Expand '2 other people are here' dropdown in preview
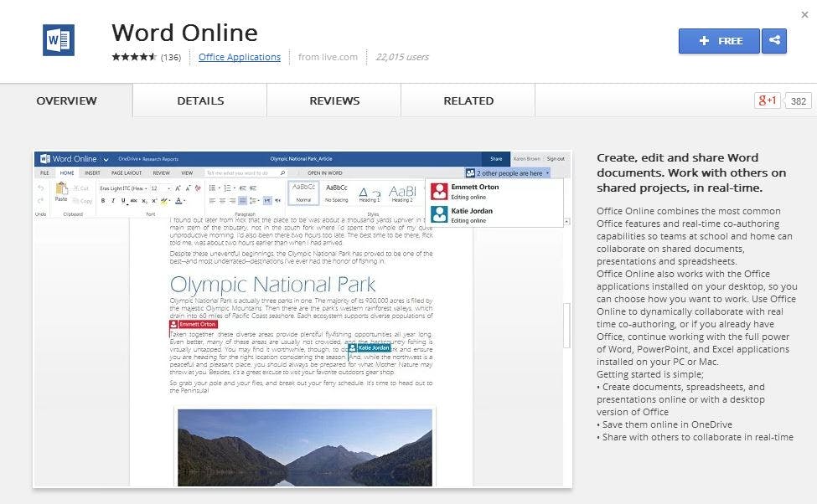This screenshot has width=817, height=504. click(x=508, y=172)
